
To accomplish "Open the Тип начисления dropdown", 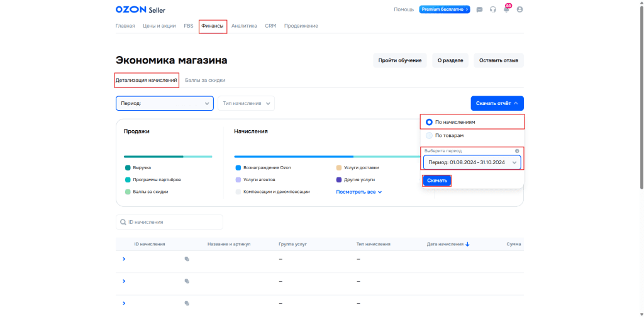I will pyautogui.click(x=246, y=103).
